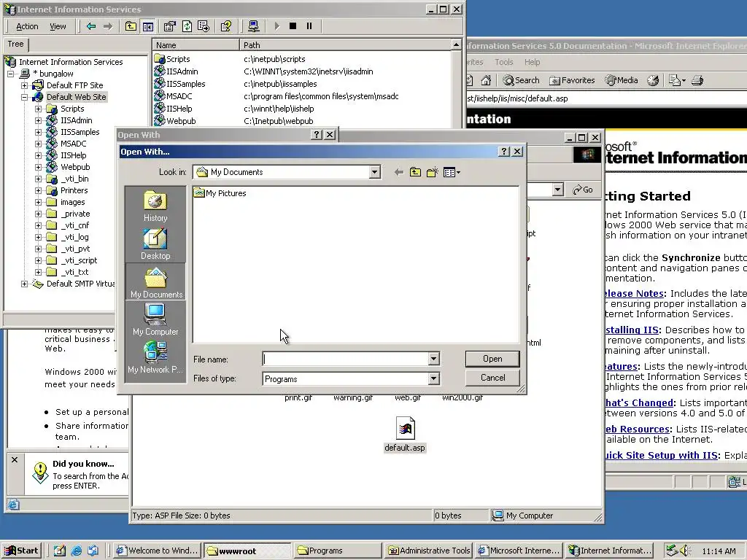
Task: Click the Open button in dialog
Action: [x=492, y=359]
